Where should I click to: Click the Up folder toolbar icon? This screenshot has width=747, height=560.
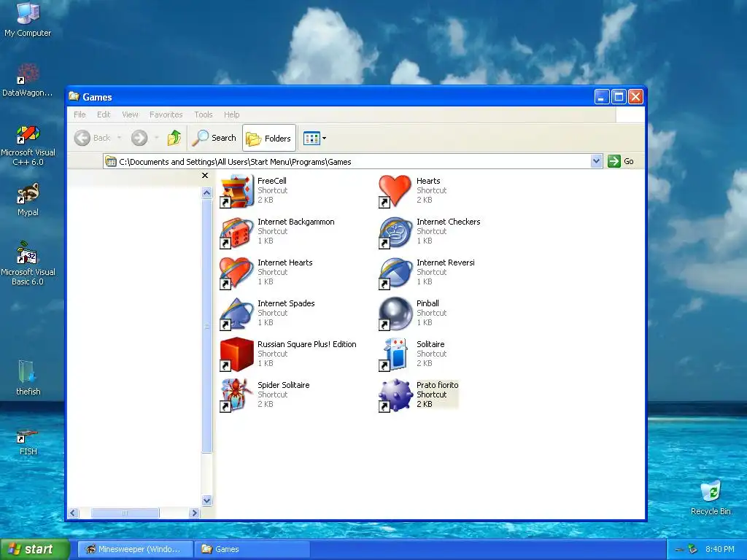(174, 138)
